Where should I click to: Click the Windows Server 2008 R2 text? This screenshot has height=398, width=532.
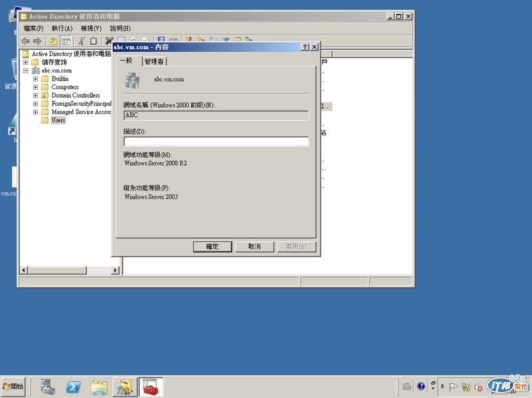(156, 163)
